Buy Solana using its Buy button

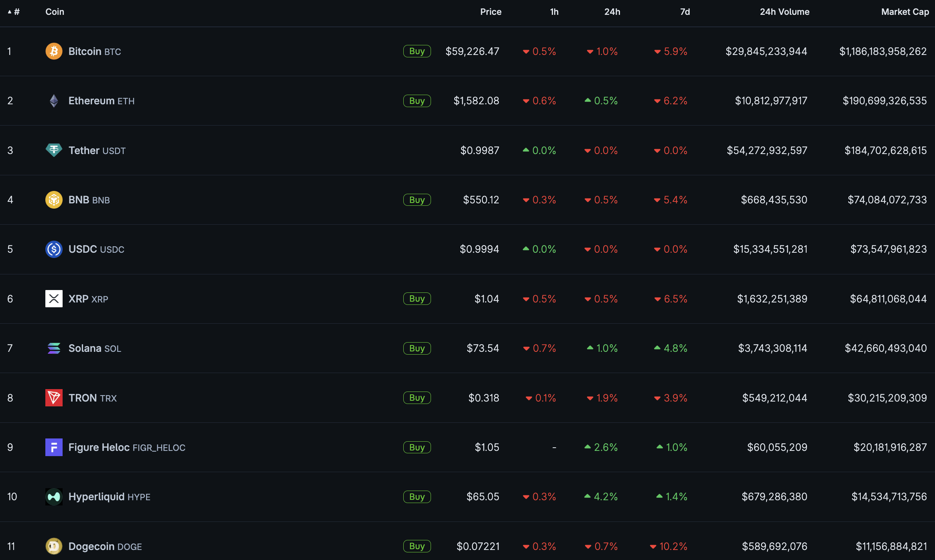click(417, 348)
